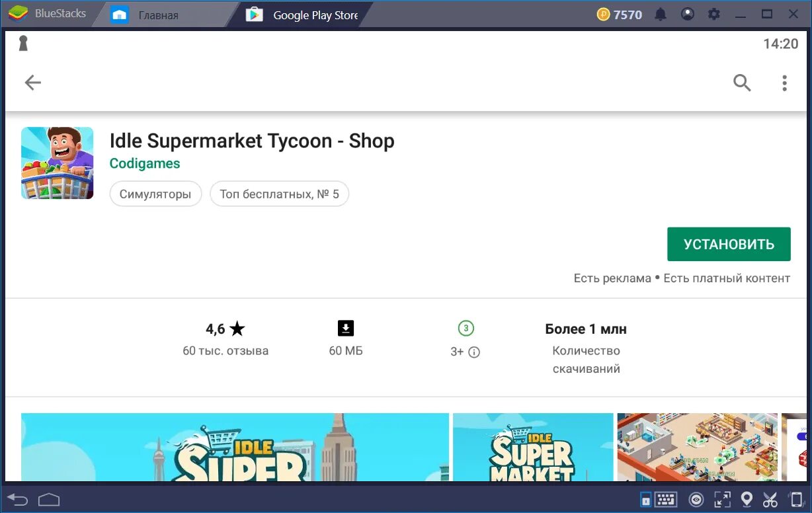This screenshot has height=513, width=812.
Task: Click Android back button in bottom bar
Action: coord(18,498)
